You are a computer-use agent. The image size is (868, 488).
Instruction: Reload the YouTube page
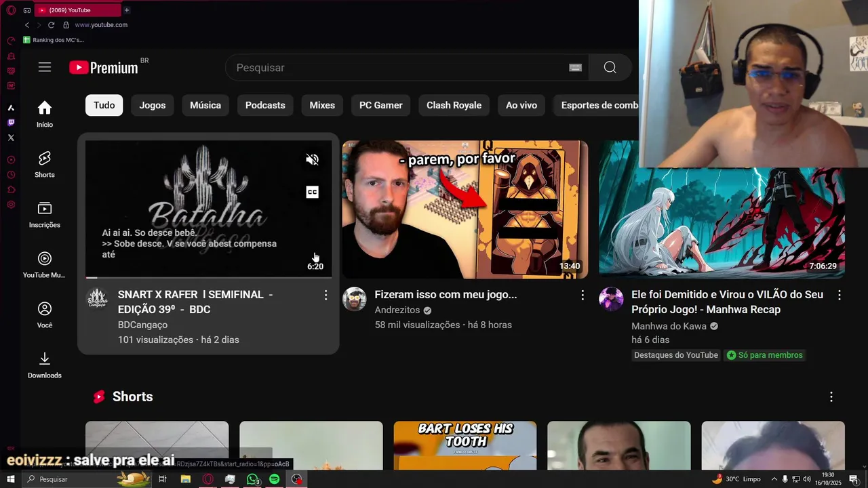(51, 25)
